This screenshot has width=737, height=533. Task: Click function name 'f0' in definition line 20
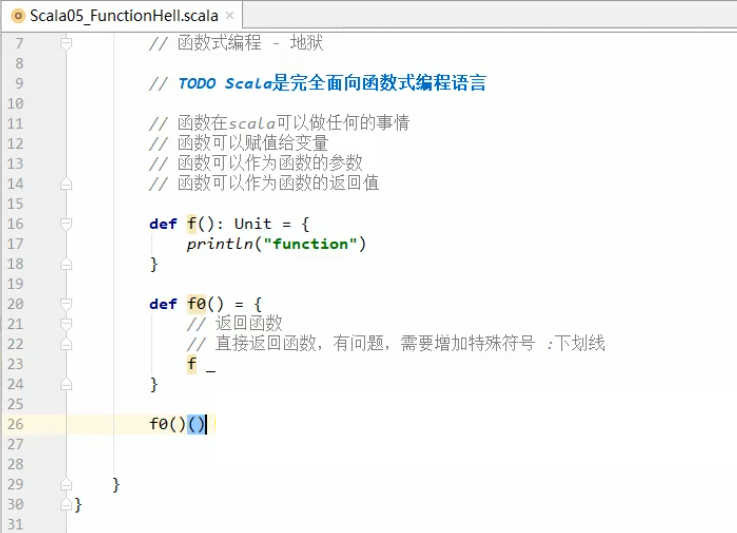pos(196,304)
